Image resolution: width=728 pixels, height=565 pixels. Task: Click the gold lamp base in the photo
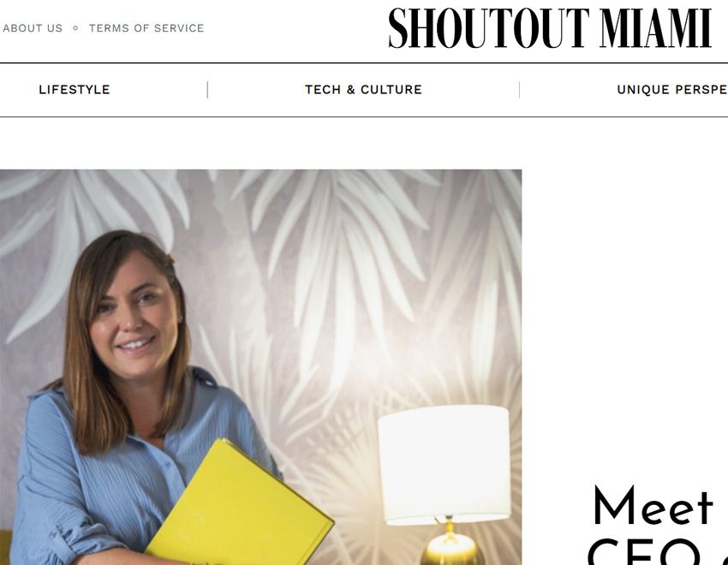click(451, 546)
